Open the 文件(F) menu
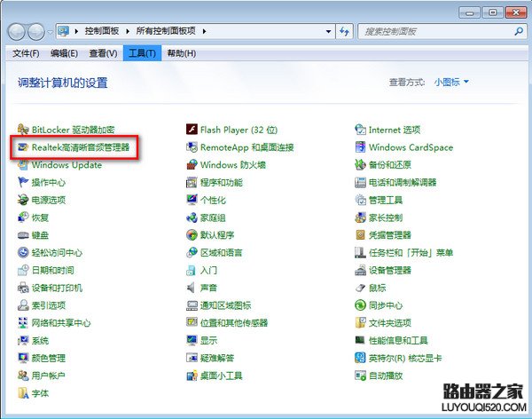532x419 pixels. [26, 53]
